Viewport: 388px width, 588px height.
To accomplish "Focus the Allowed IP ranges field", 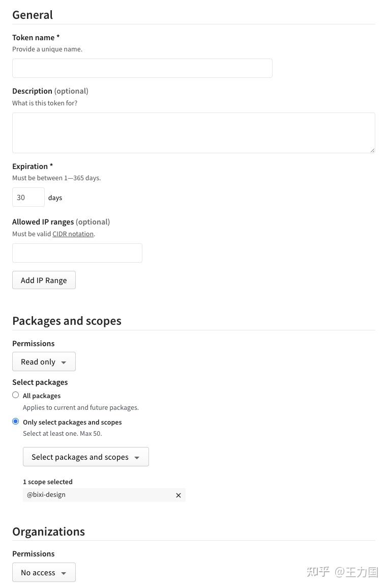I will tap(77, 253).
